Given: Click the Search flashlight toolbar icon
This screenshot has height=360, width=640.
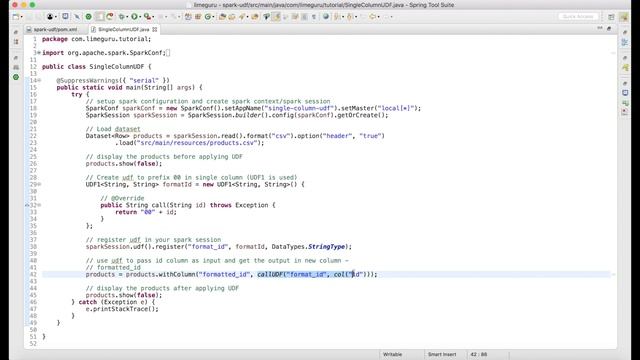Looking at the screenshot, I should (242, 17).
